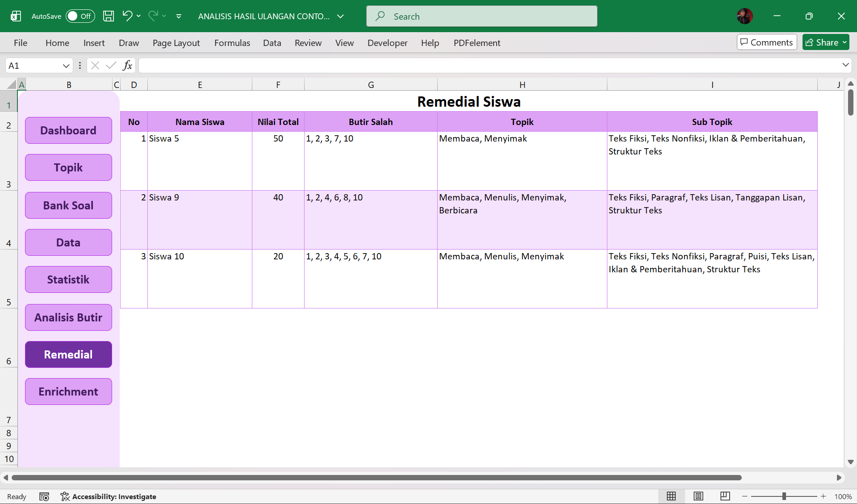Click the Analisis Butir button
Viewport: 857px width, 504px height.
68,317
